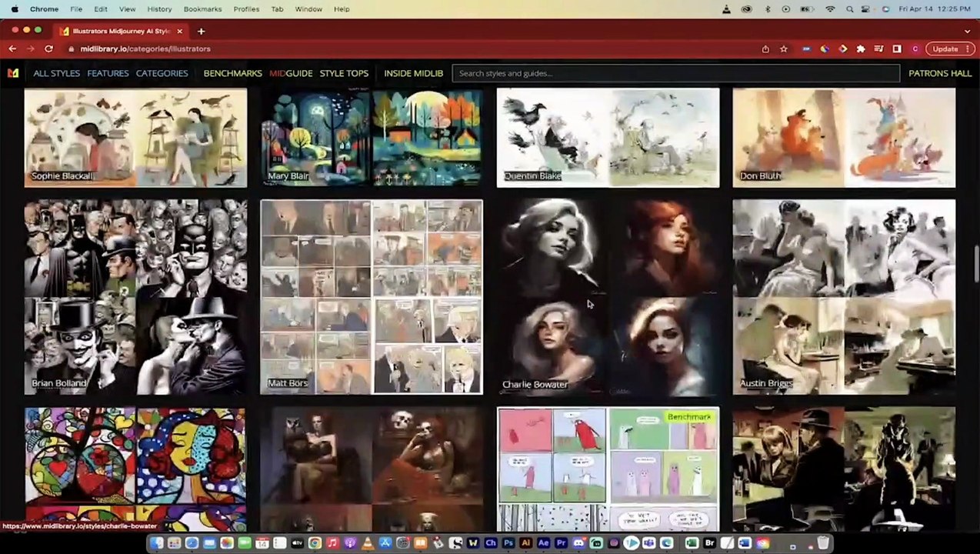Open the Austin Briggs style card
Screen dimensions: 980x554
click(x=844, y=297)
